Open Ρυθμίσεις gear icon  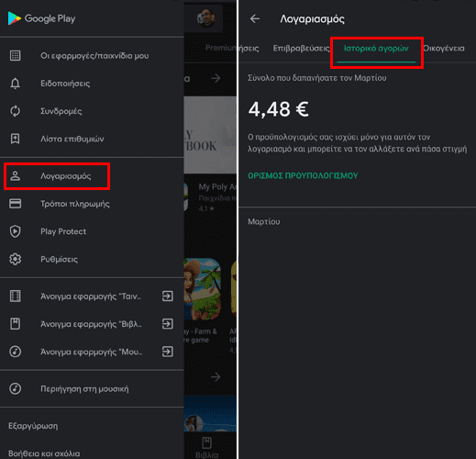click(x=15, y=259)
